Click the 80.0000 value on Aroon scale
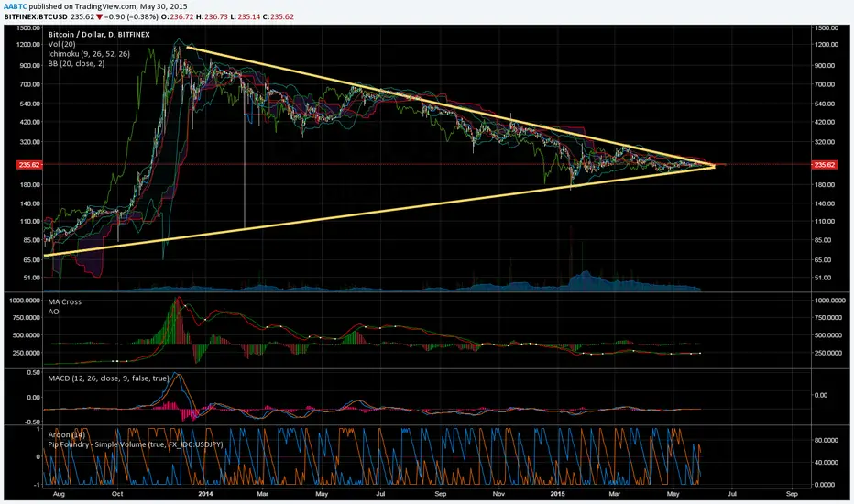 click(827, 440)
